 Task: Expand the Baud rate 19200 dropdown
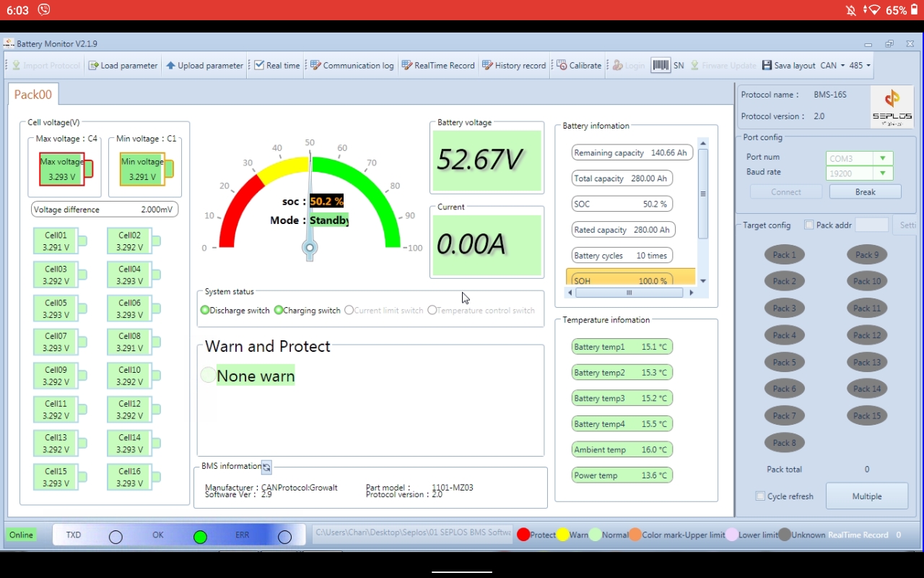[x=882, y=173]
